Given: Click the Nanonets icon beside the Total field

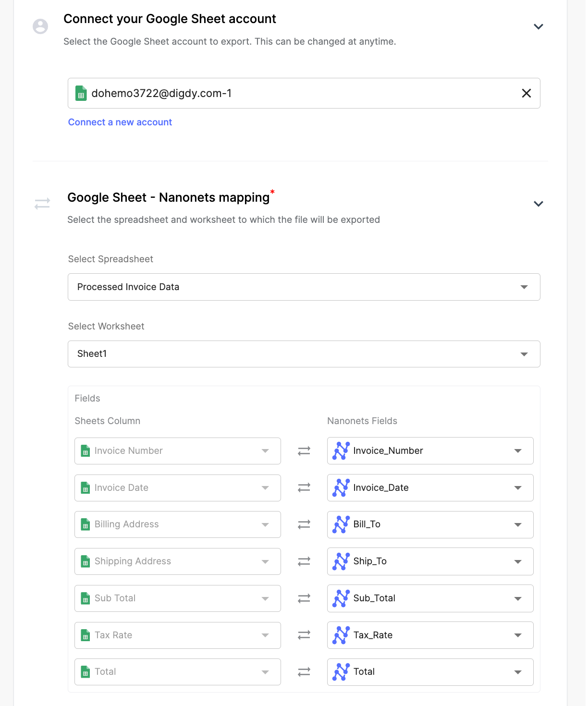Looking at the screenshot, I should 341,671.
